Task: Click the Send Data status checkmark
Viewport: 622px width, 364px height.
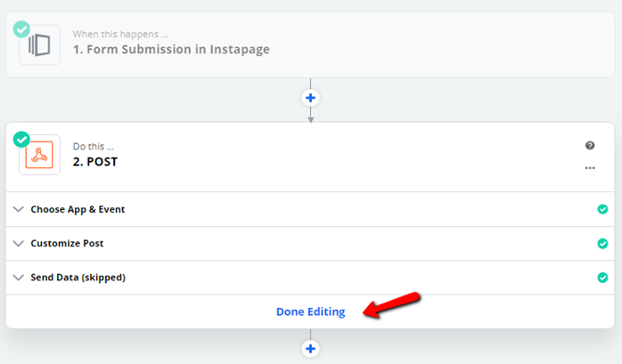Action: point(602,278)
